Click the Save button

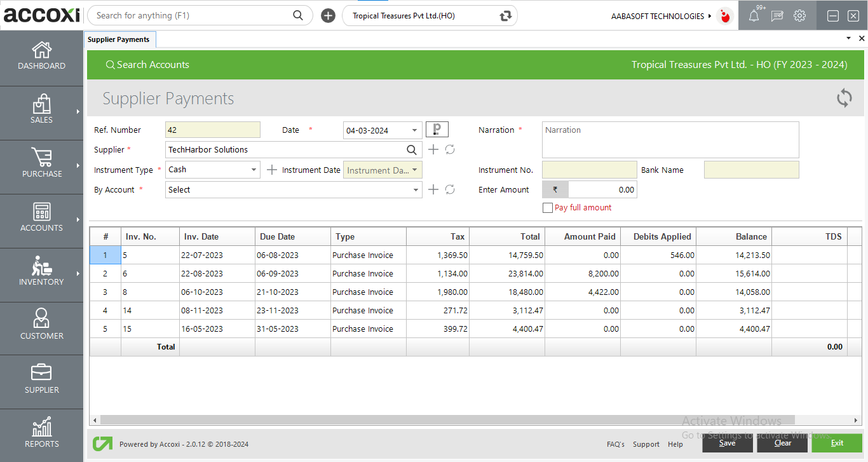tap(727, 443)
